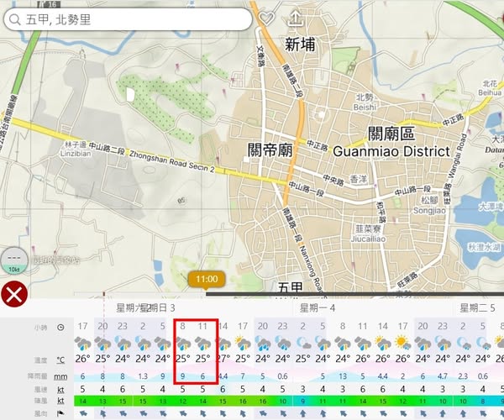The height and width of the screenshot is (420, 504).
Task: Close the forecast panel with red X
Action: [13, 293]
